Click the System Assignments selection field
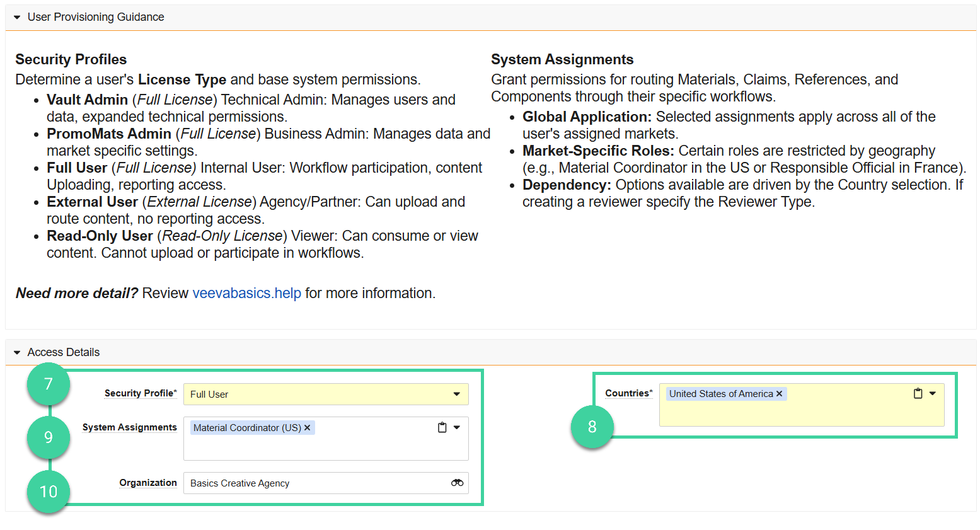 click(326, 439)
